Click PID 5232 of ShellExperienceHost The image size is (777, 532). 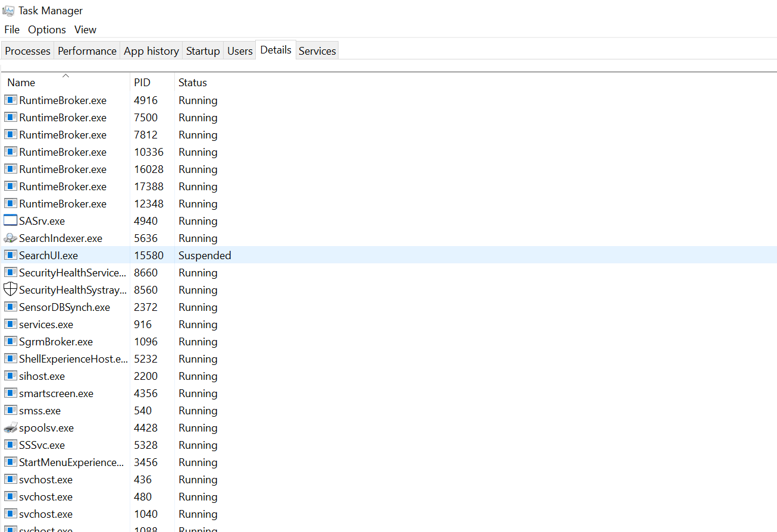click(146, 359)
